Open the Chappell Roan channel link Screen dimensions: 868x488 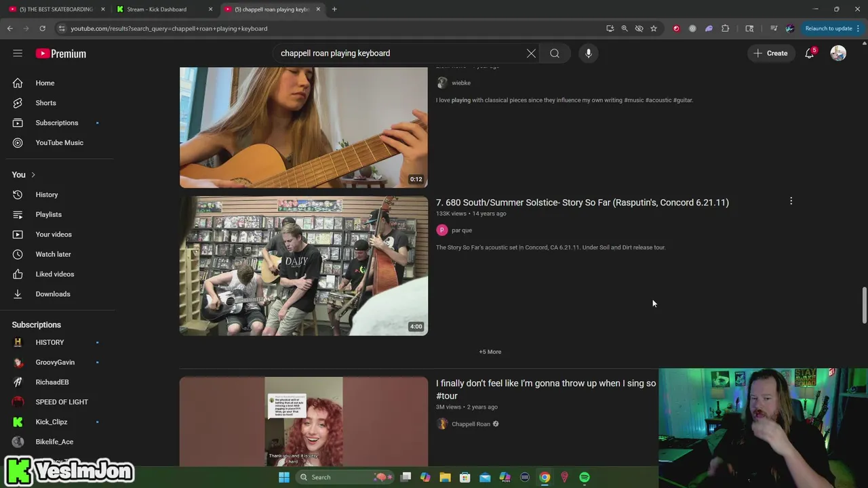click(x=471, y=424)
